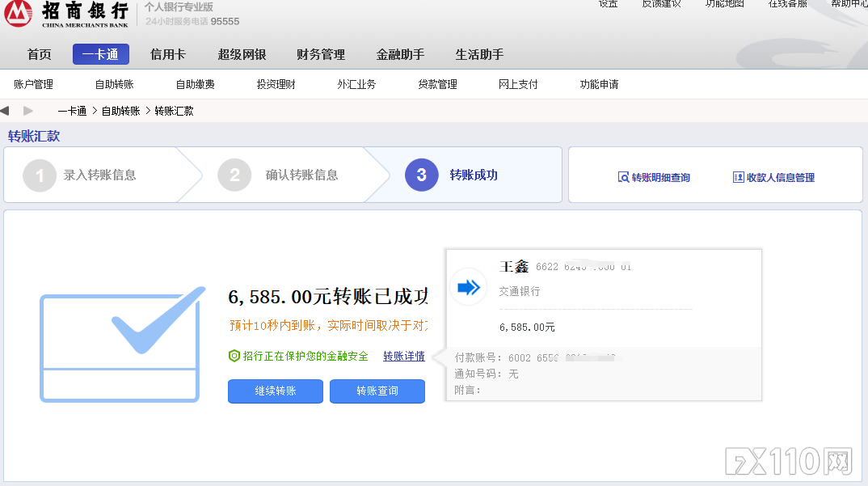Open the 生活助手 tab
The image size is (868, 486).
(479, 54)
